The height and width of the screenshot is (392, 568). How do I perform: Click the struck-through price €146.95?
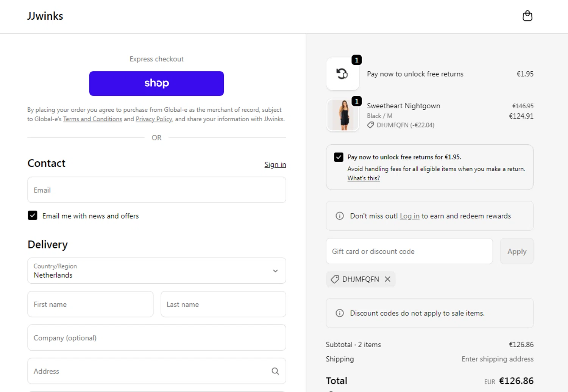pos(523,106)
